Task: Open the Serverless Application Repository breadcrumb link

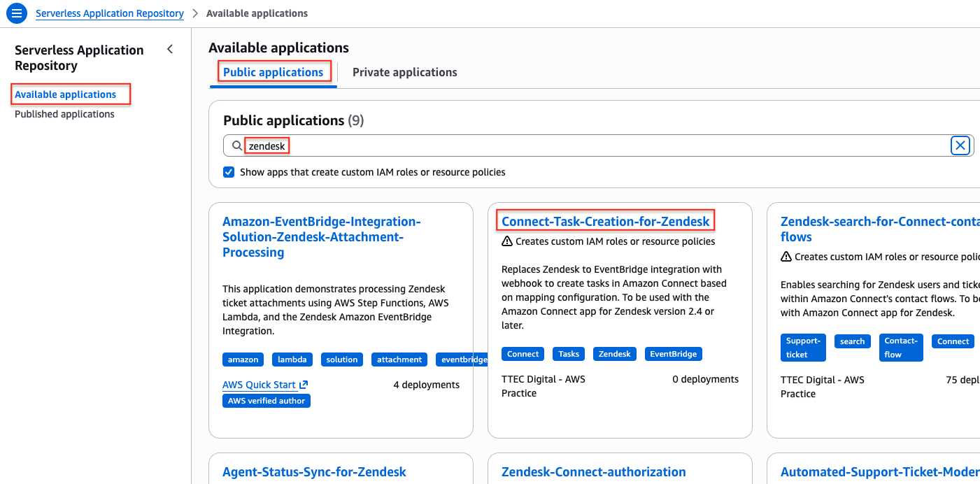Action: tap(110, 13)
